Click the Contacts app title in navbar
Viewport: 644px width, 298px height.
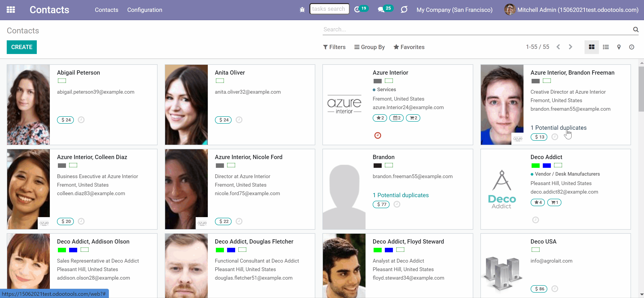tap(49, 10)
